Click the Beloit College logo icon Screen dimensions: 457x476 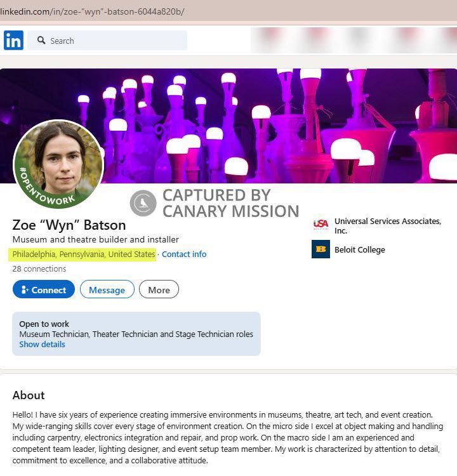[x=321, y=249]
